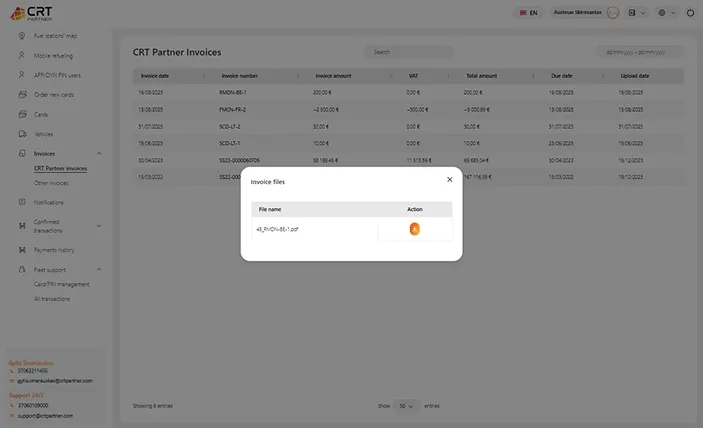The image size is (703, 431).
Task: Open the settings gear dropdown
Action: coord(665,13)
